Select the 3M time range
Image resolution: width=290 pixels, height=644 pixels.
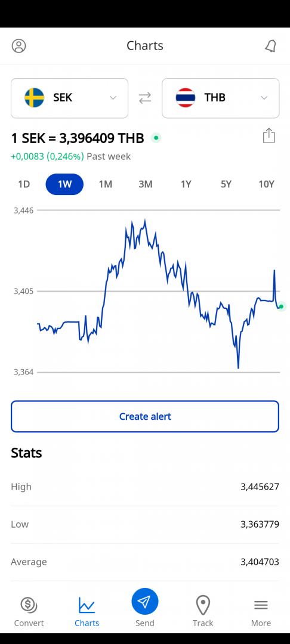pos(146,184)
